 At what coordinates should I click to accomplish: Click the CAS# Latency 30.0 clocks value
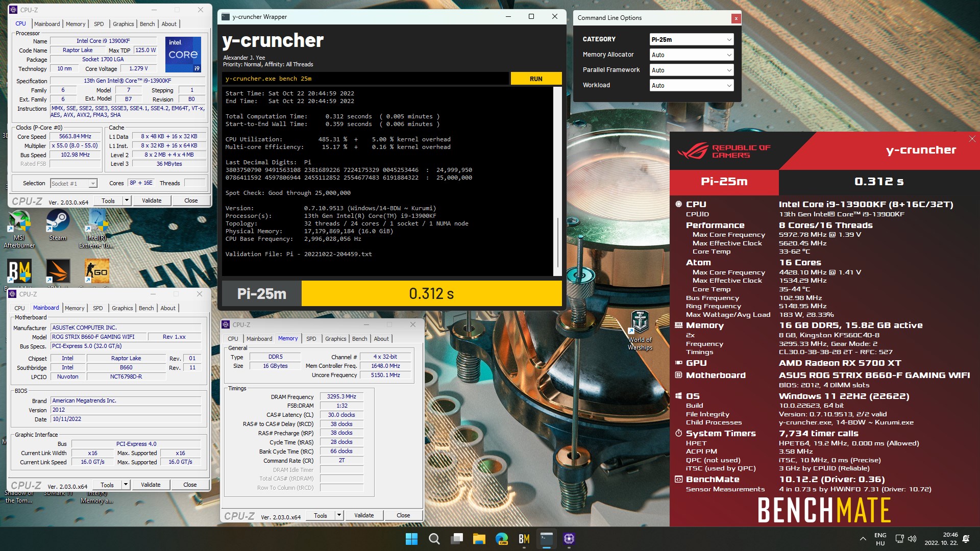(x=341, y=415)
